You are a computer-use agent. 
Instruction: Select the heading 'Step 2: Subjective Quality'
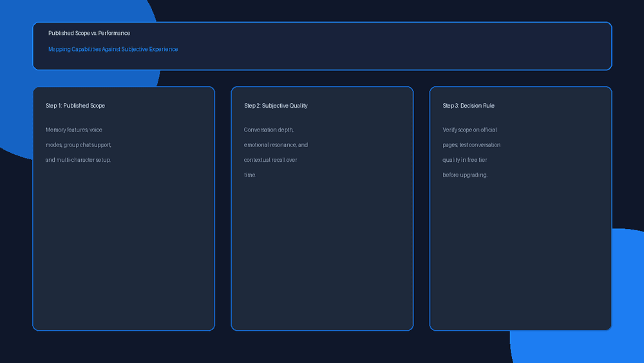276,106
